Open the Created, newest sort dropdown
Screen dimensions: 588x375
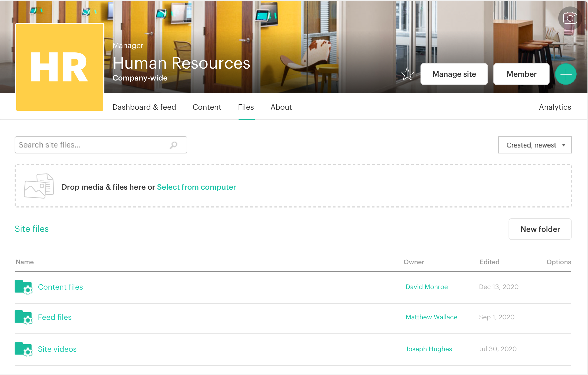coord(535,145)
